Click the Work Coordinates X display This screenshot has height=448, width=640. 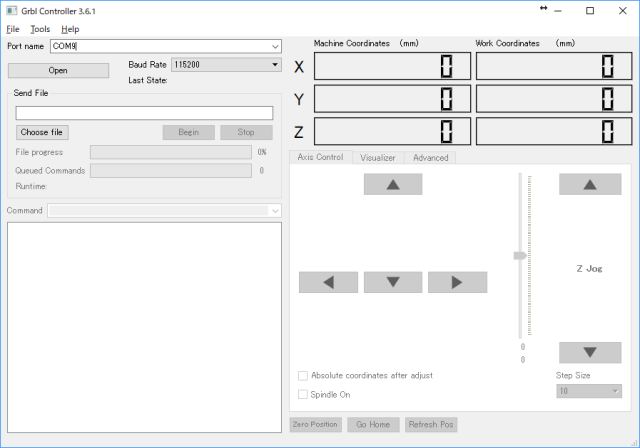click(554, 66)
